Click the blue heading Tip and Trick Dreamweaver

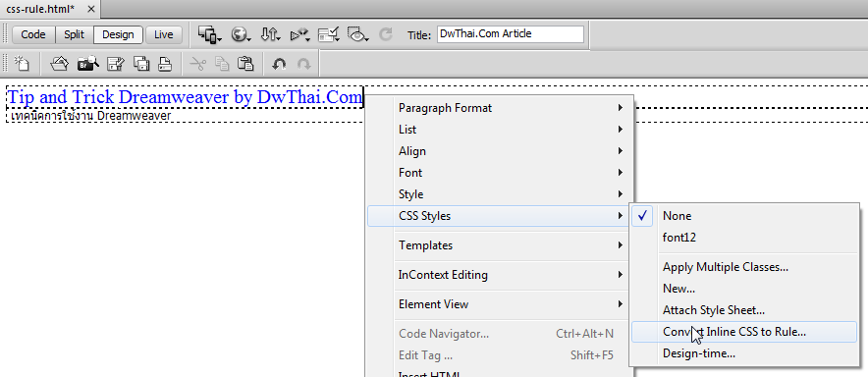185,97
